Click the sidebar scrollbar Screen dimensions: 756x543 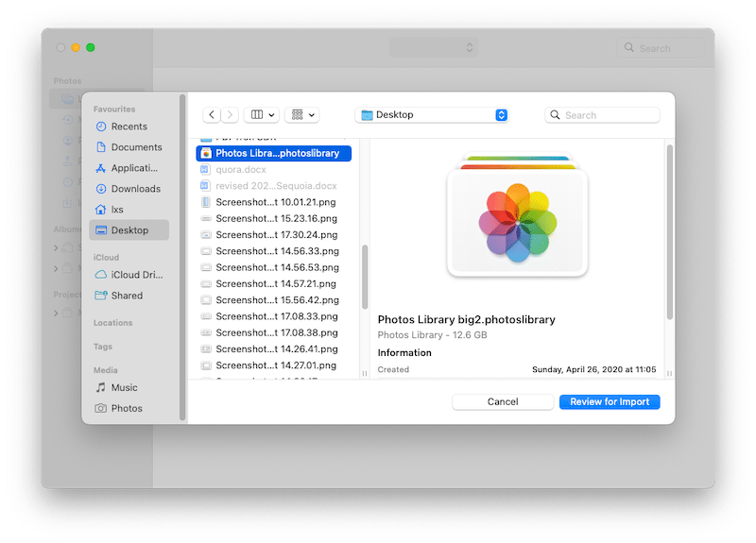click(182, 258)
